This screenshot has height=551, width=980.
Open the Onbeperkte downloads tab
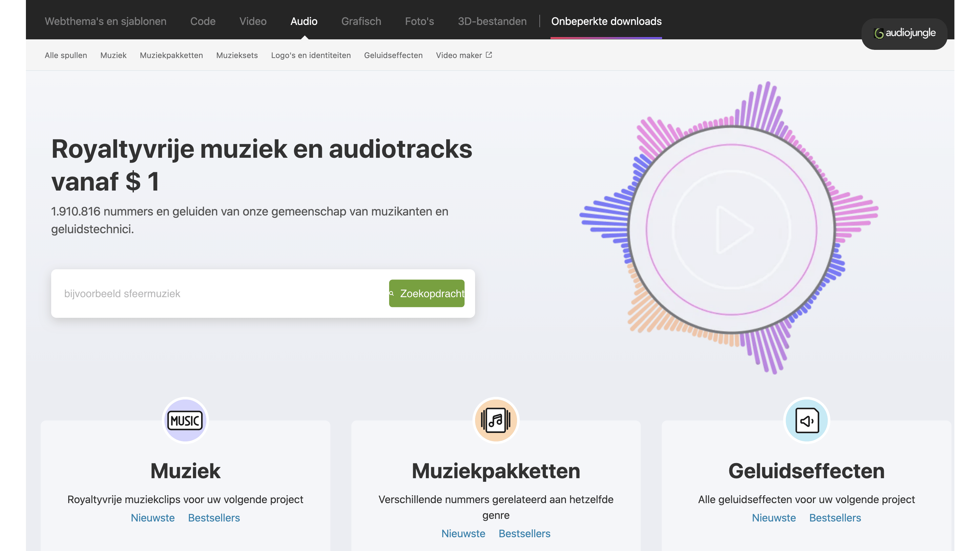[606, 21]
